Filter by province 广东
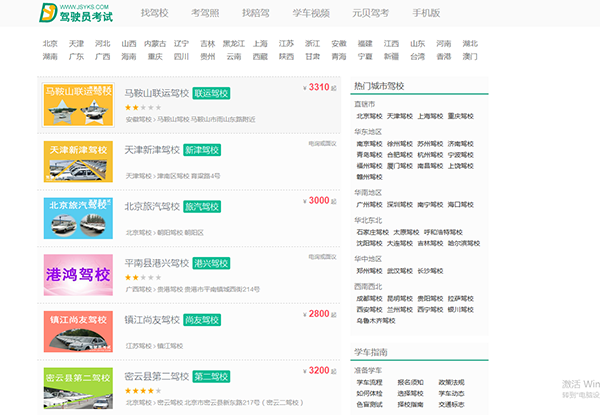The height and width of the screenshot is (415, 600). (x=76, y=57)
